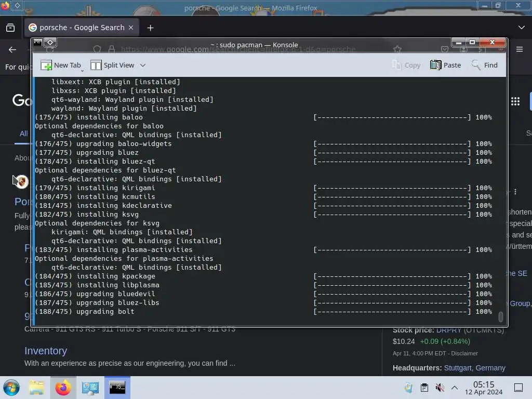Click the '(185/475) installing libplasma' line
Image resolution: width=532 pixels, height=399 pixels.
(97, 285)
